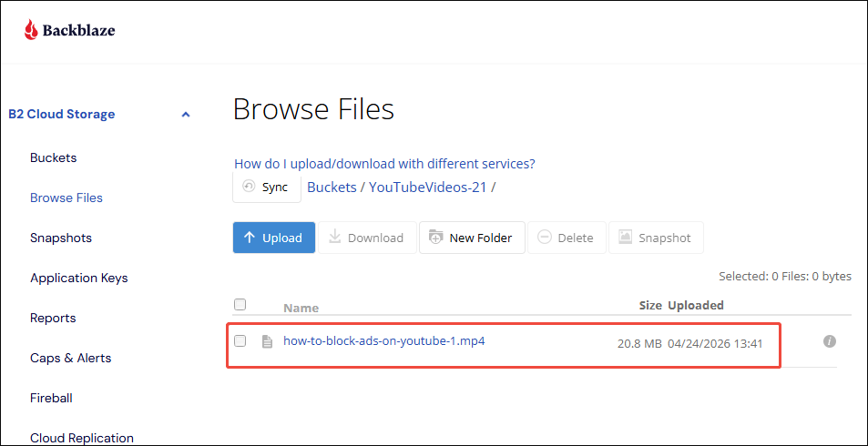Viewport: 868px width, 446px height.
Task: Open Reports in the sidebar
Action: point(53,319)
